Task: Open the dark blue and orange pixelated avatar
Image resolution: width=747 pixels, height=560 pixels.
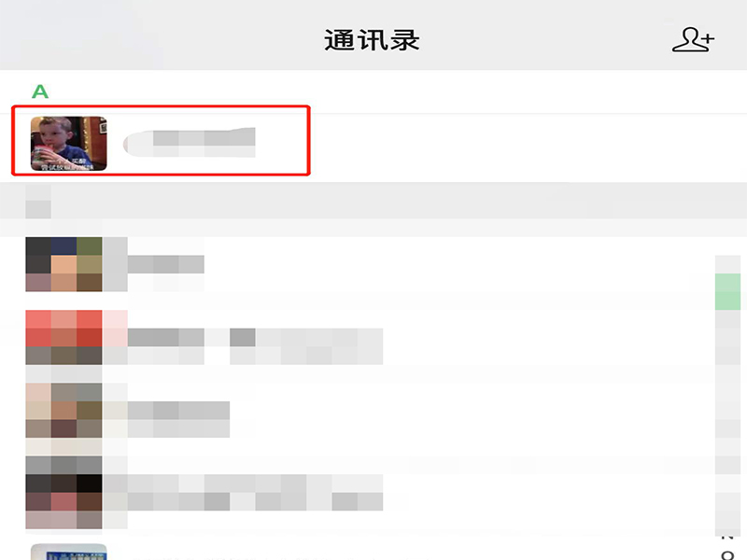Action: coord(63,264)
